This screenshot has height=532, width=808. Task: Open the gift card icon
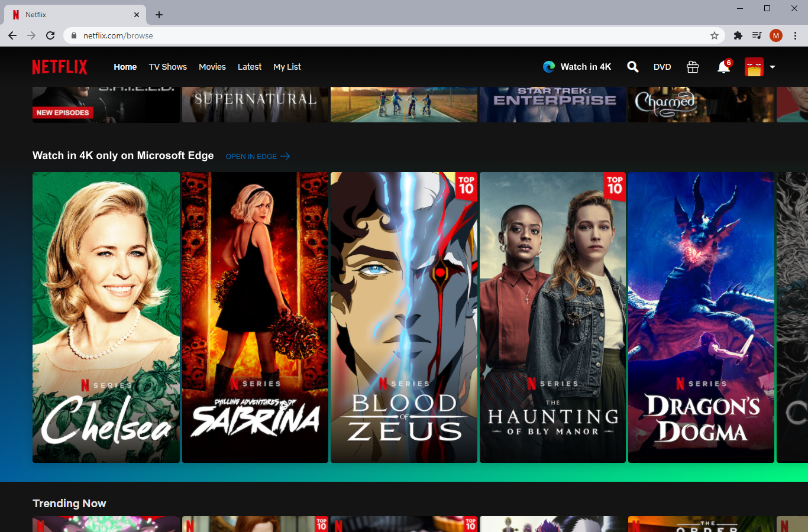(x=692, y=67)
